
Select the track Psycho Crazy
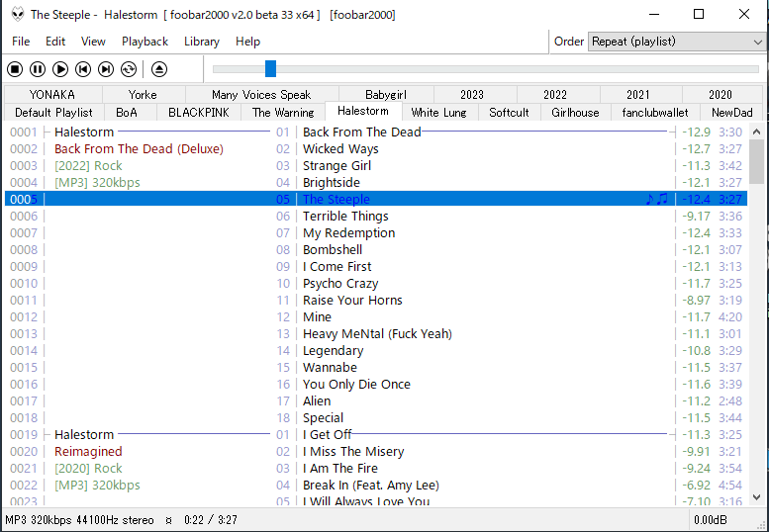pos(340,283)
